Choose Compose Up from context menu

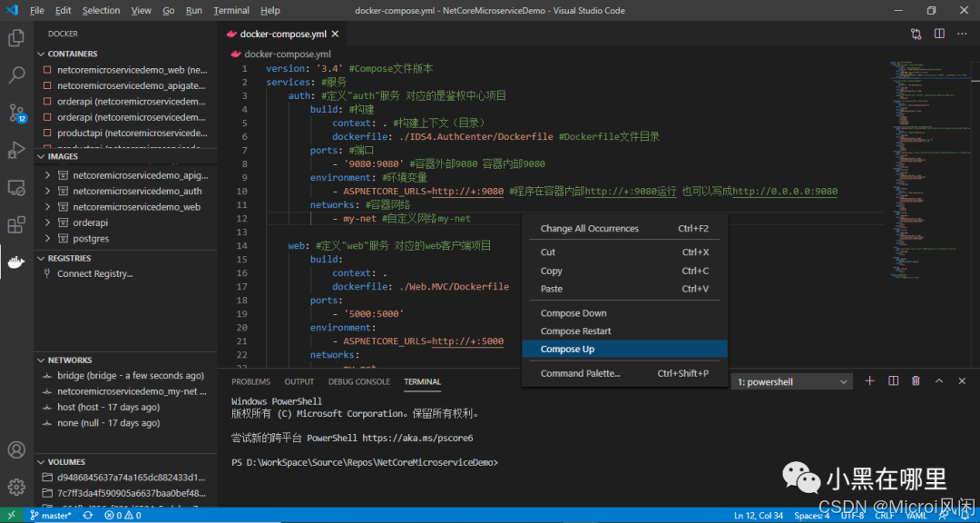(x=624, y=349)
